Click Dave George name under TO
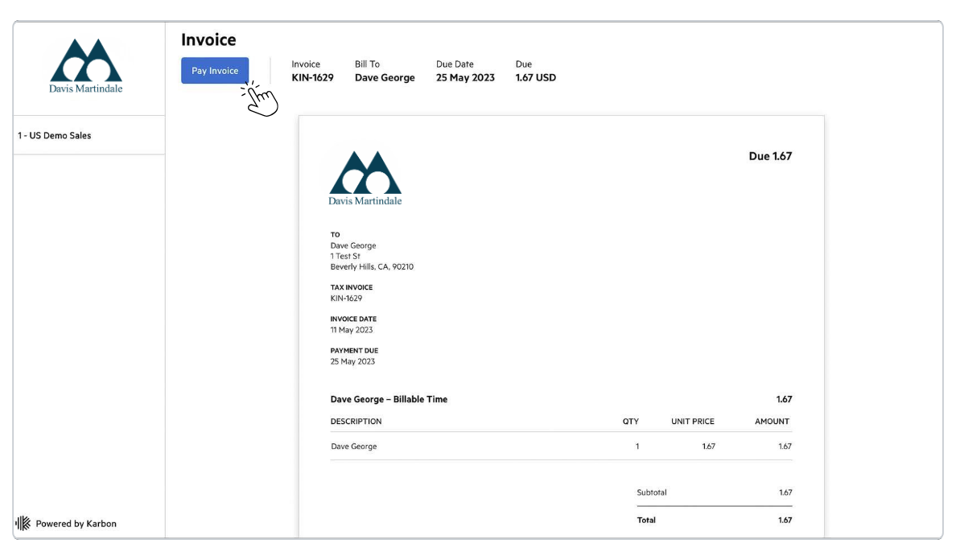This screenshot has height=560, width=956. (x=353, y=245)
